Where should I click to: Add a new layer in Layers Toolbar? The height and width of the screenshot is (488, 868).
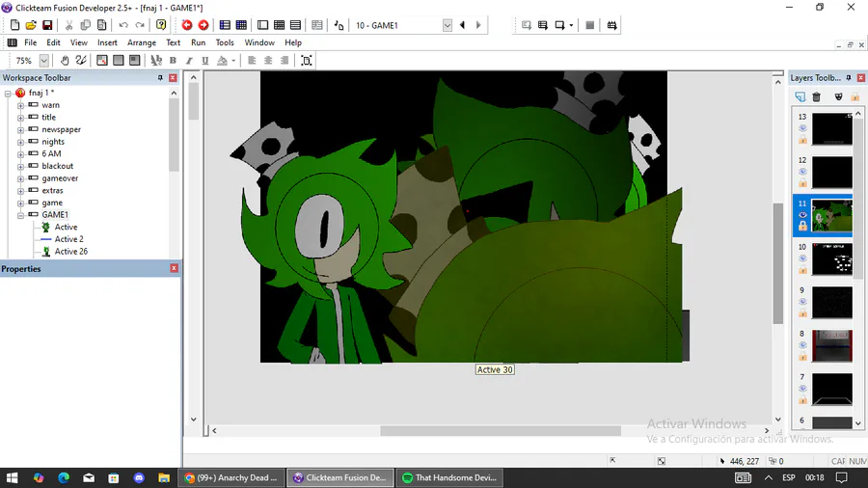point(800,96)
